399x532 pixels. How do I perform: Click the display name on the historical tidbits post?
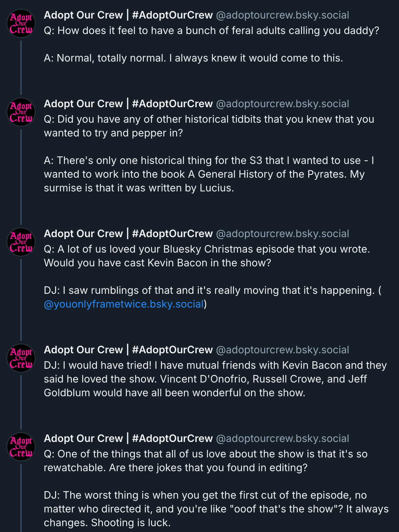point(128,104)
